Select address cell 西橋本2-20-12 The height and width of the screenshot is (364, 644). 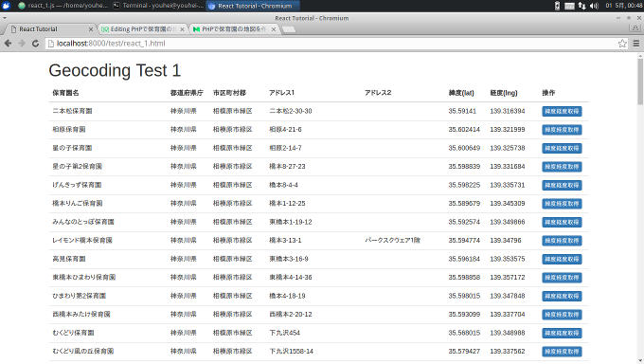291,315
